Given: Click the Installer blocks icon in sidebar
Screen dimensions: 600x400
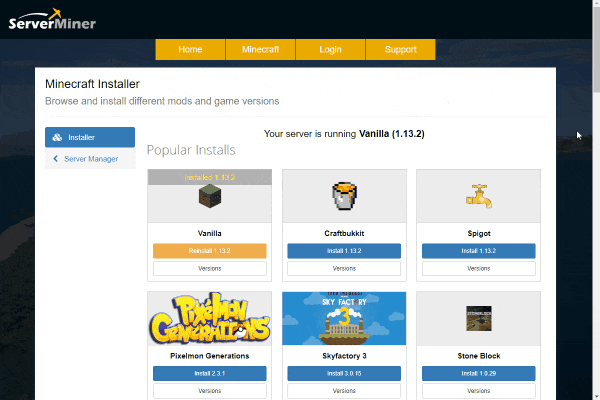Looking at the screenshot, I should click(x=57, y=137).
